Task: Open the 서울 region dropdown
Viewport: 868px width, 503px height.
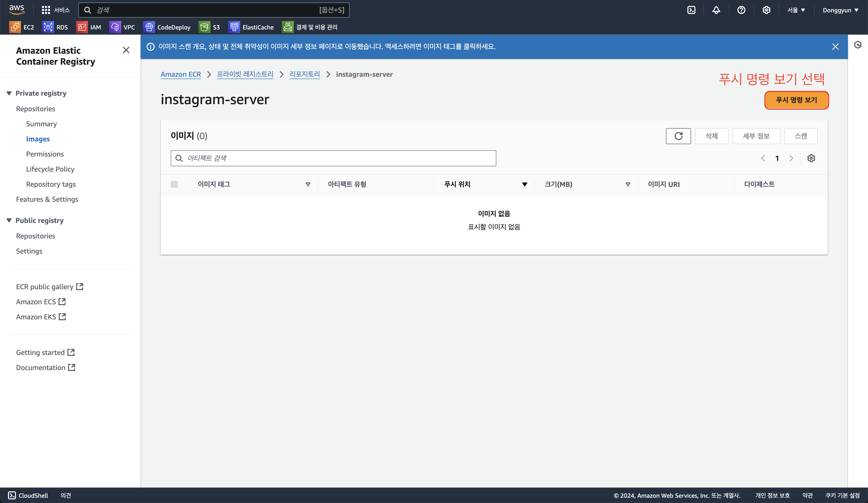Action: [796, 10]
